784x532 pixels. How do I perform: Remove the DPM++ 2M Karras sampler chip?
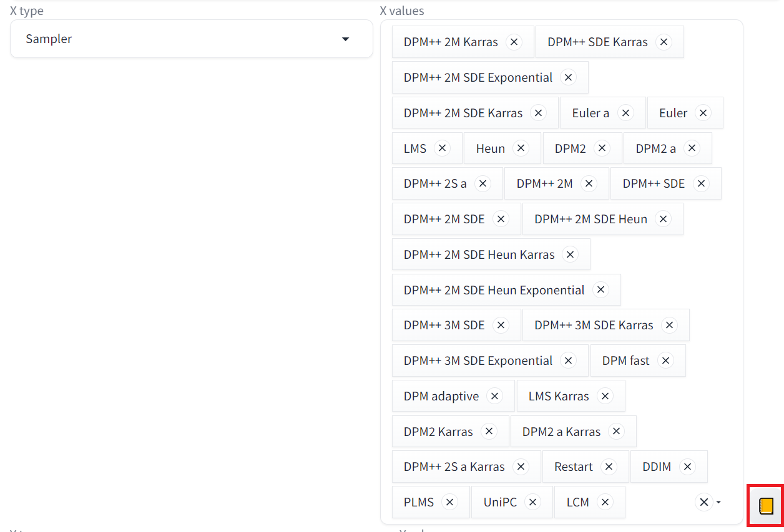514,42
